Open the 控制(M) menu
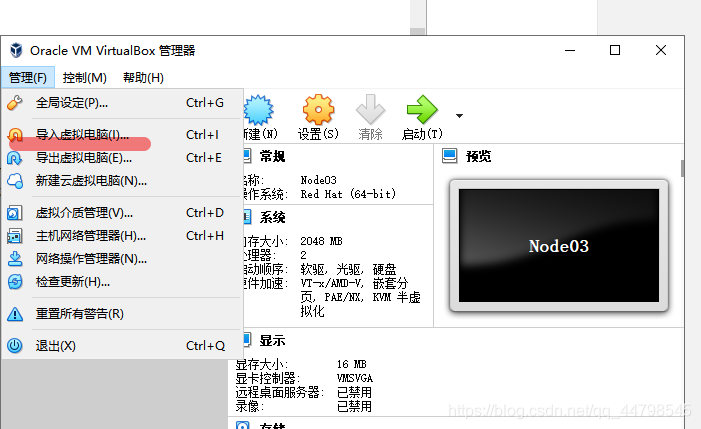The width and height of the screenshot is (701, 429). click(x=84, y=78)
